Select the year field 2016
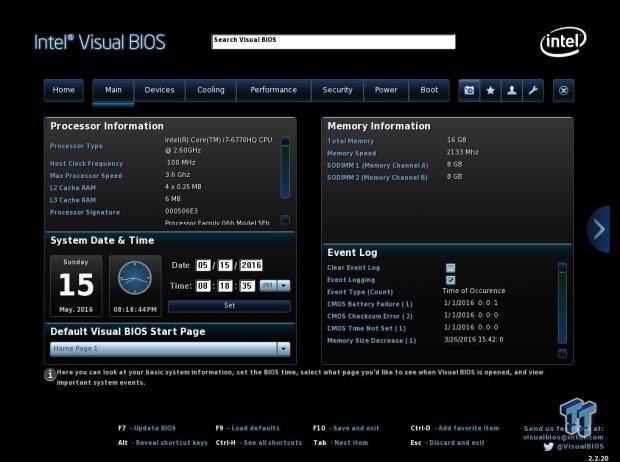Image resolution: width=620 pixels, height=462 pixels. [x=251, y=265]
